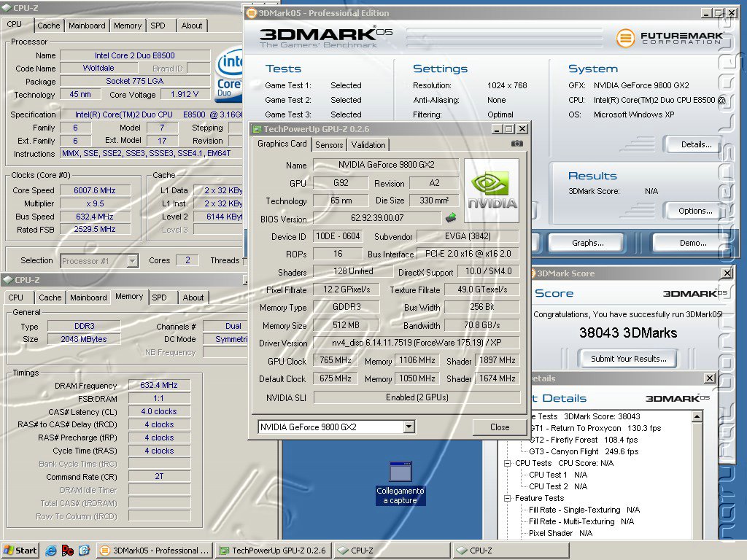Screen dimensions: 747x560
Task: Click the GPU-Z title bar icon
Action: (257, 129)
